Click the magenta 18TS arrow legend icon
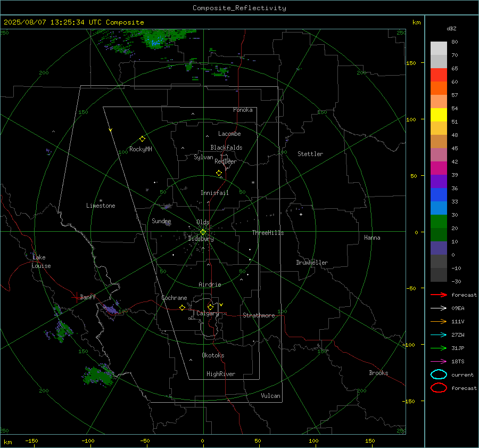The image size is (479, 448). 439,362
